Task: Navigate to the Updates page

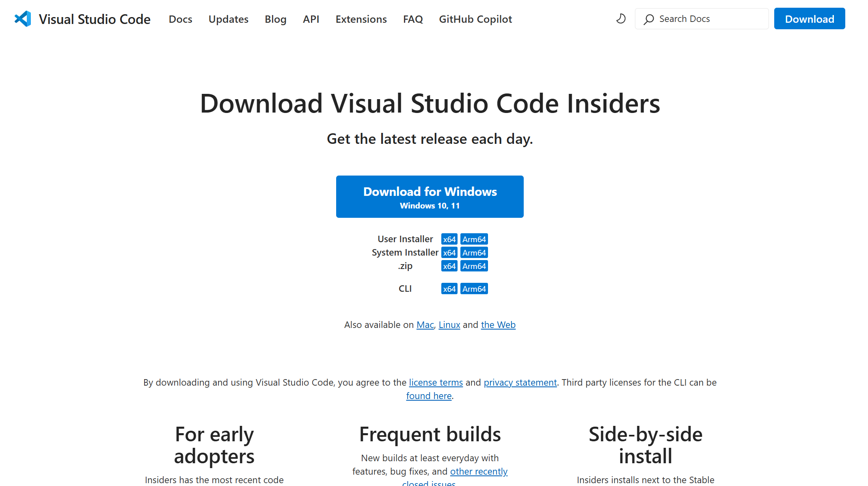Action: click(228, 19)
